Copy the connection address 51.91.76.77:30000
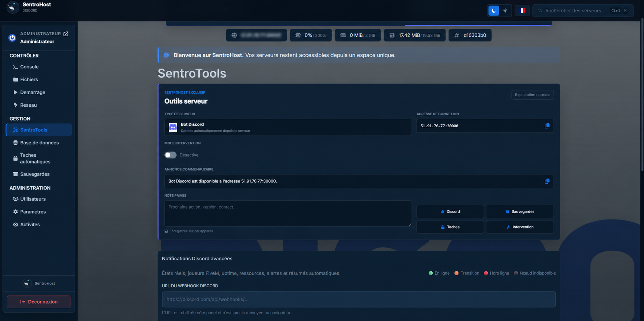This screenshot has width=644, height=321. click(x=547, y=126)
